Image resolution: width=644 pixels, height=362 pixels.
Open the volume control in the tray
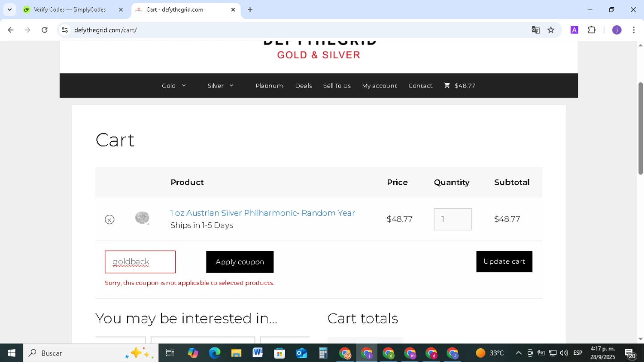[564, 353]
